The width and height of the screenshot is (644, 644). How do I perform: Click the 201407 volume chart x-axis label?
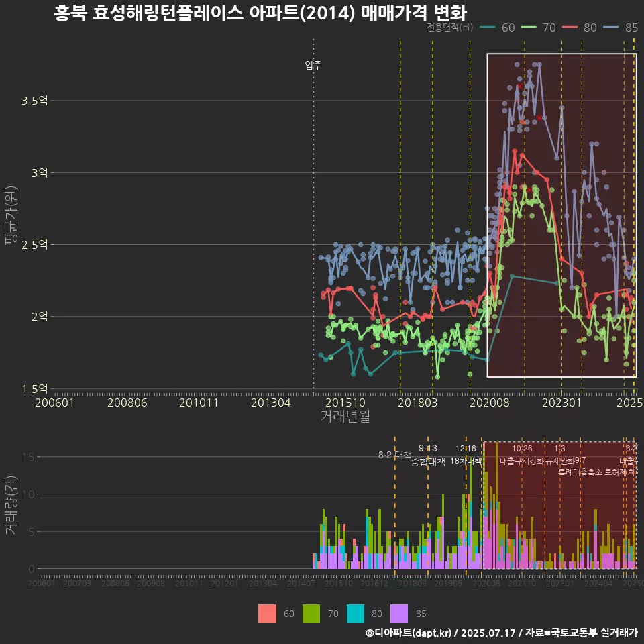(301, 584)
